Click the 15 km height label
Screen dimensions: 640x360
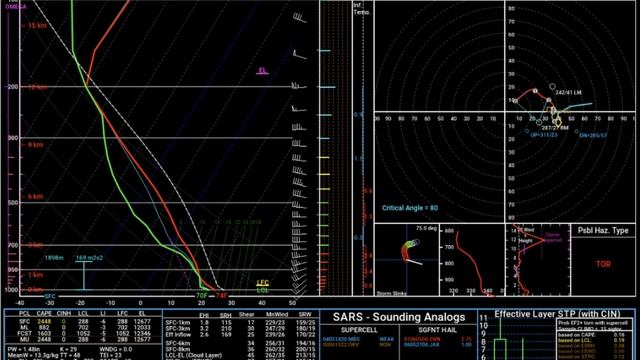point(37,25)
